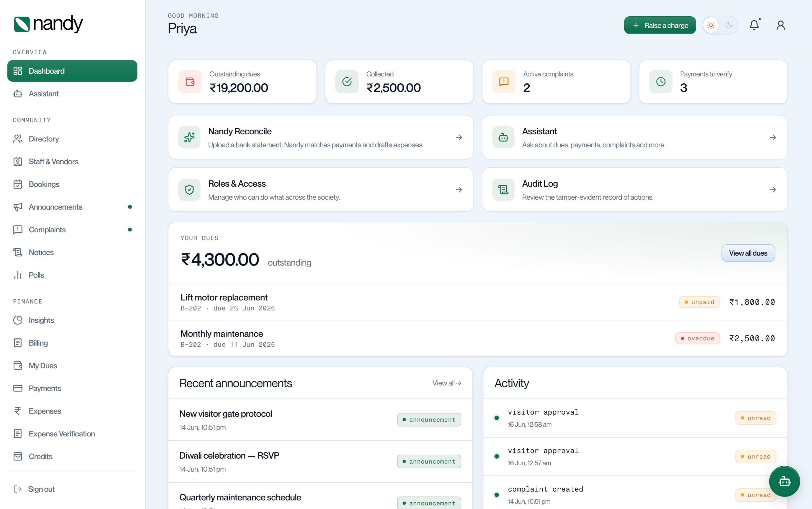Open Payments to verify card
Screen dimensions: 812x509
(713, 82)
